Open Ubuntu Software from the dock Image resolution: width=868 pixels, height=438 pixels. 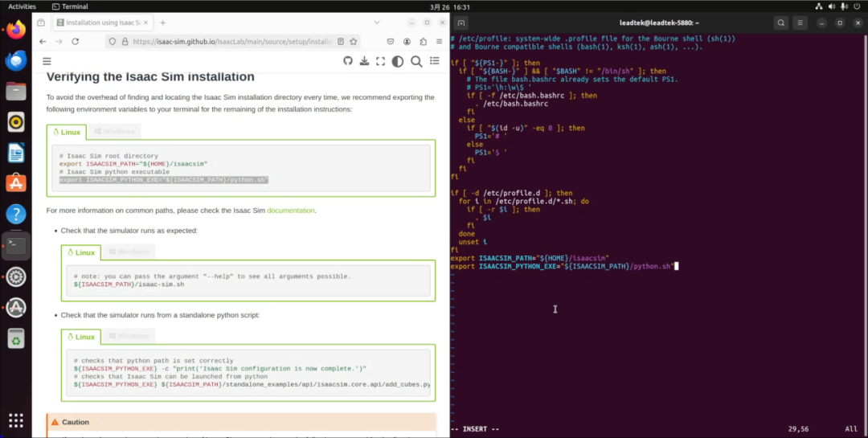16,183
